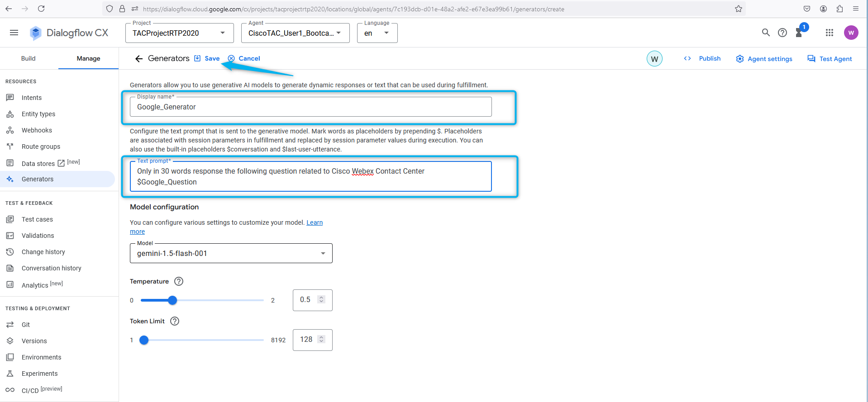
Task: Open the purple W account avatar
Action: (851, 33)
